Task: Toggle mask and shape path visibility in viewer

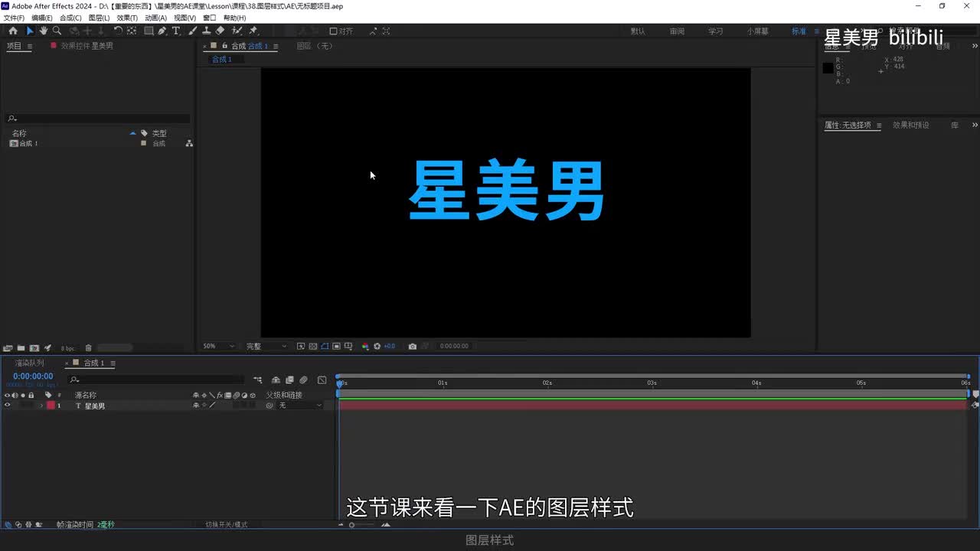Action: point(325,346)
